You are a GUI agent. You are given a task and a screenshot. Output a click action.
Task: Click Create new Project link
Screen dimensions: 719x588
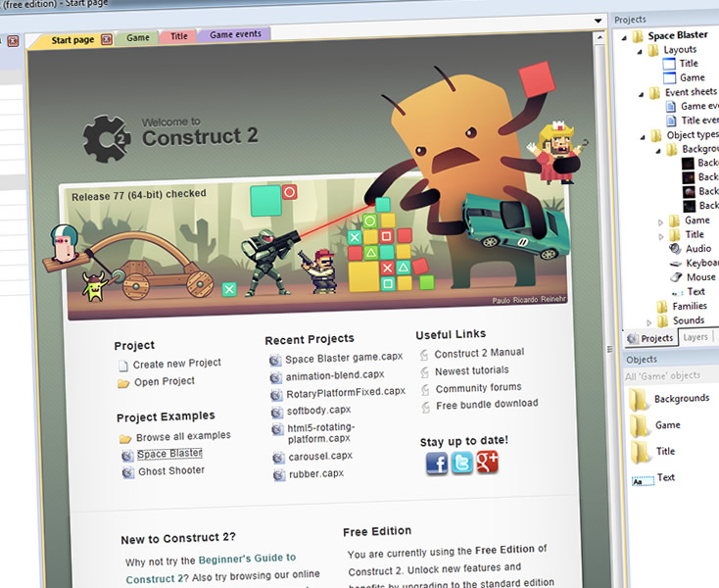[176, 364]
